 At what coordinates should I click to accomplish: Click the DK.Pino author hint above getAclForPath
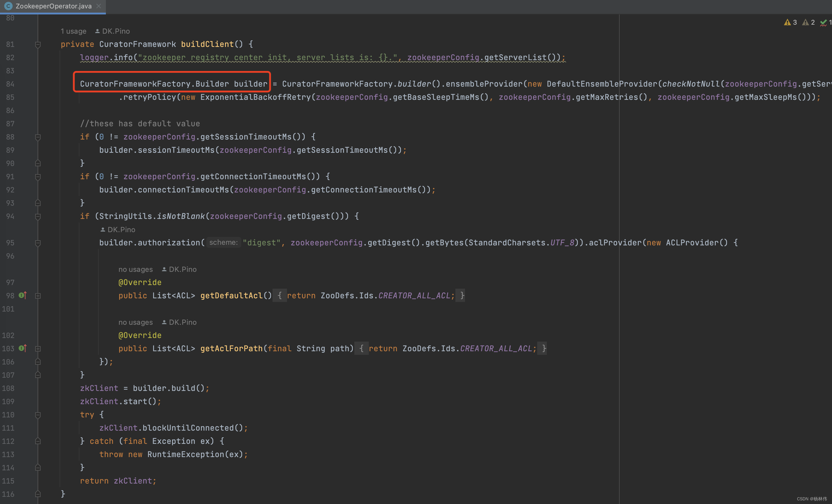click(x=179, y=322)
